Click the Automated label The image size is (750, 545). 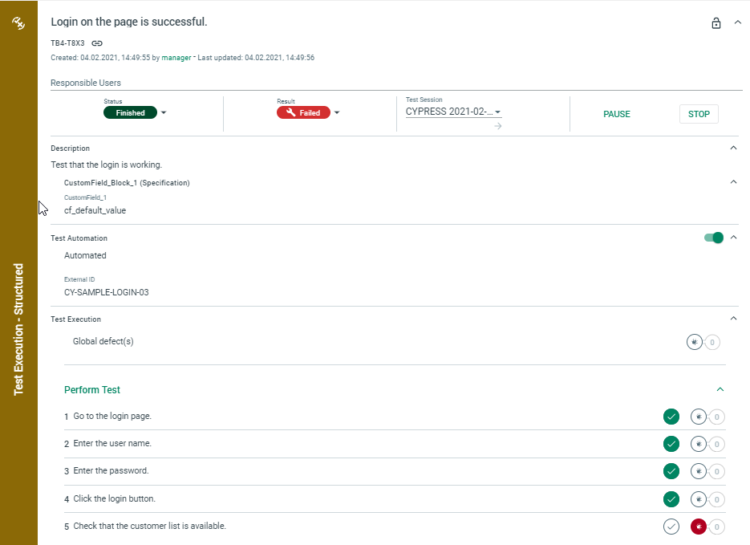pos(85,256)
